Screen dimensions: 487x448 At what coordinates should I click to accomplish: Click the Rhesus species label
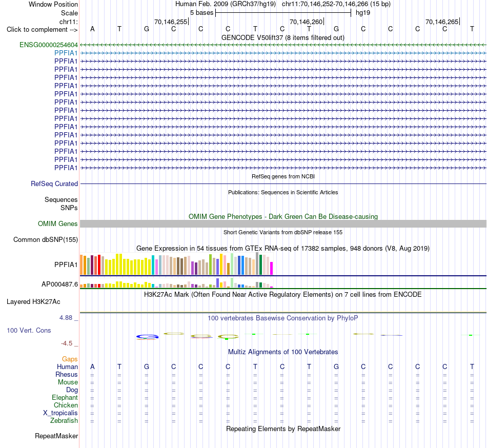67,375
